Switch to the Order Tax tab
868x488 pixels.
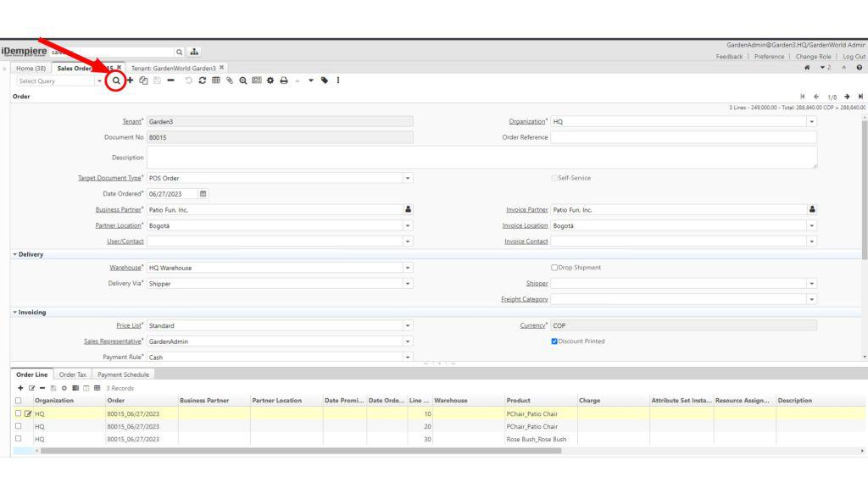pos(73,374)
